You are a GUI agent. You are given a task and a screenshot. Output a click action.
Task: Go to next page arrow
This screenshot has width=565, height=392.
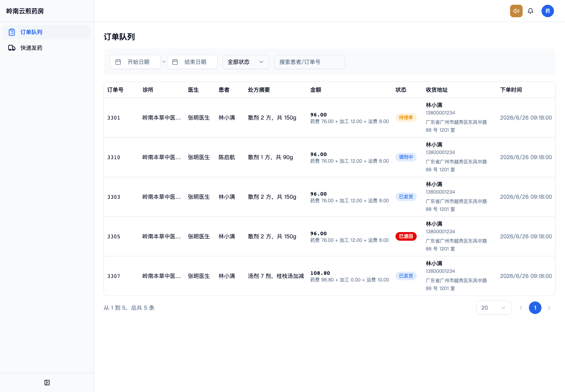pos(549,308)
